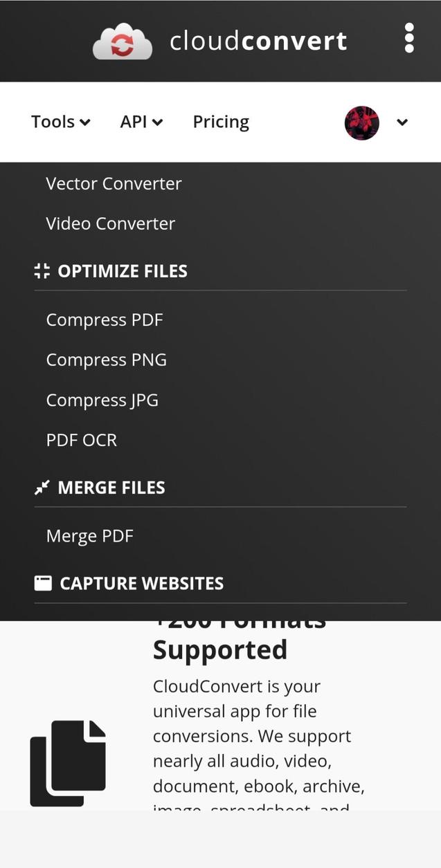Click the Merge Files arrows icon

42,486
